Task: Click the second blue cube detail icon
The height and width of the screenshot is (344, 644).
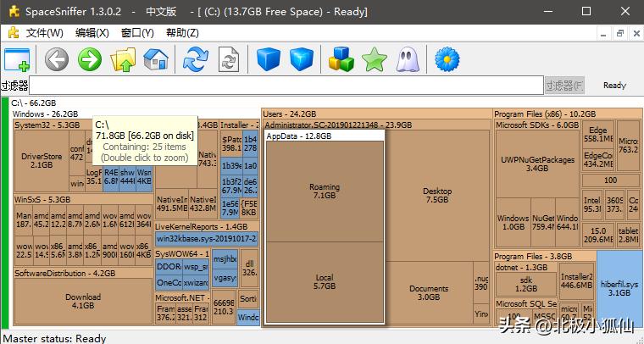Action: (302, 59)
